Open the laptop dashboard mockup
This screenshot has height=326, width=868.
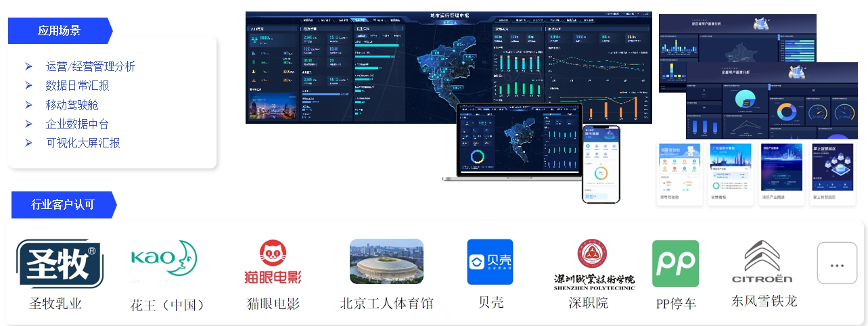point(512,142)
